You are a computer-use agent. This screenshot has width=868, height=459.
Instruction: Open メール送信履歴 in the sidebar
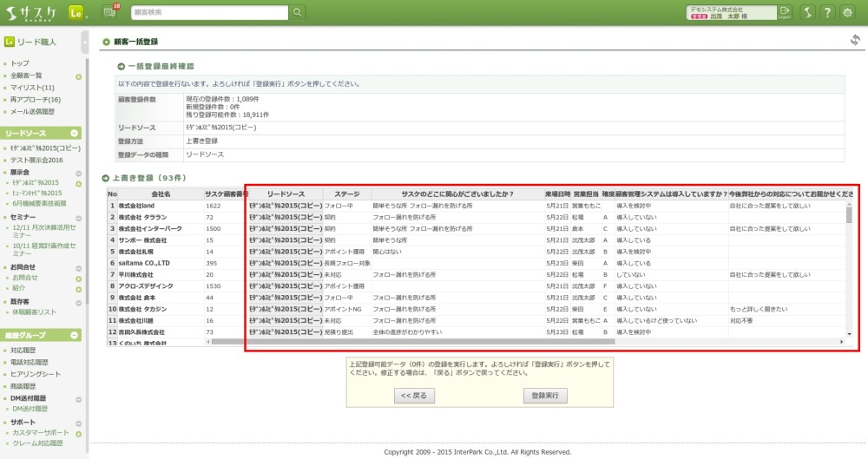coord(32,112)
